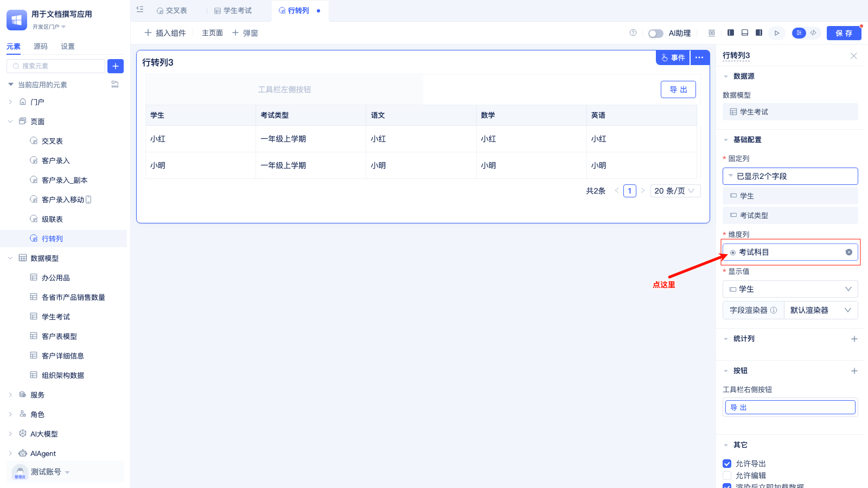This screenshot has width=868, height=488.
Task: Collapse the left sidebar menu icon
Action: click(140, 9)
